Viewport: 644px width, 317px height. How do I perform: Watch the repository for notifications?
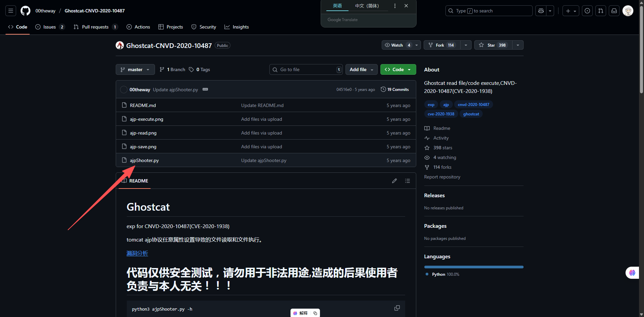click(397, 45)
